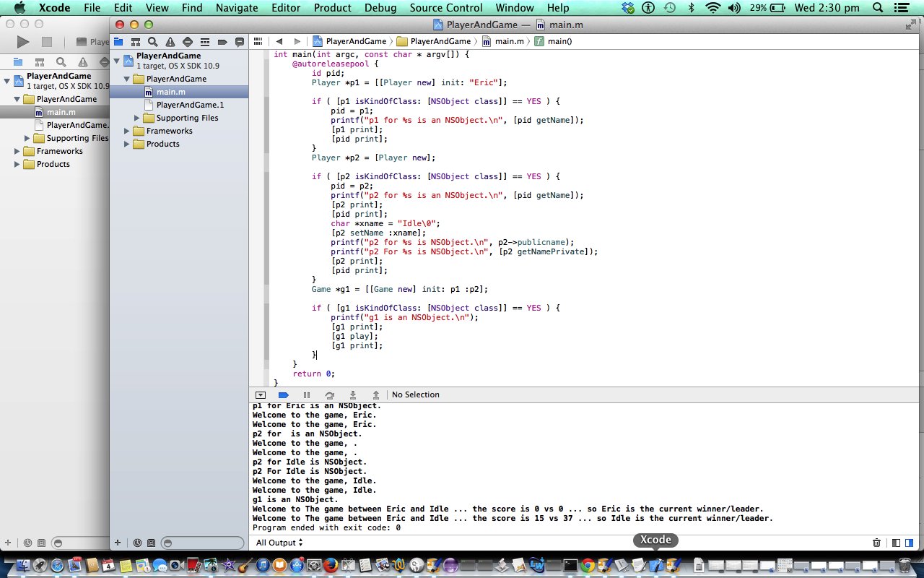Expand Supporting Files in front navigator

coord(137,118)
